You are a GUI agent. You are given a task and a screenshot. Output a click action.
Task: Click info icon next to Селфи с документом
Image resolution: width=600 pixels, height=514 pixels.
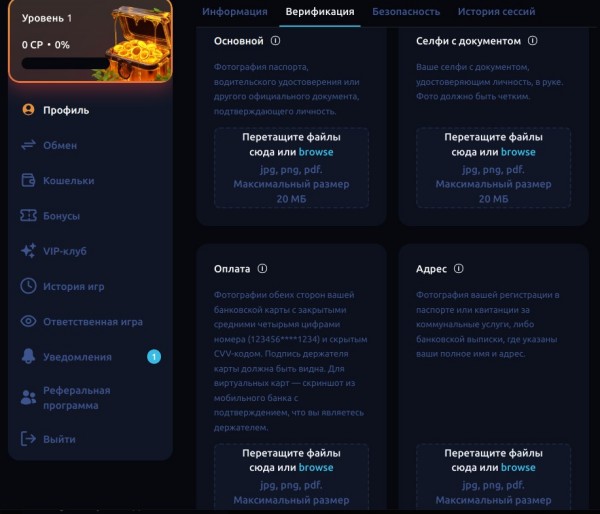532,41
